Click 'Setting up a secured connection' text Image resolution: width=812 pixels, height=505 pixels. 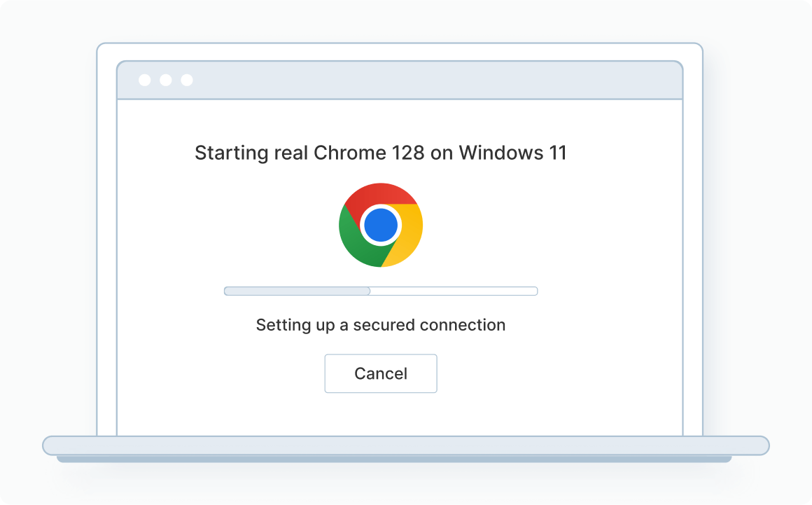click(380, 325)
